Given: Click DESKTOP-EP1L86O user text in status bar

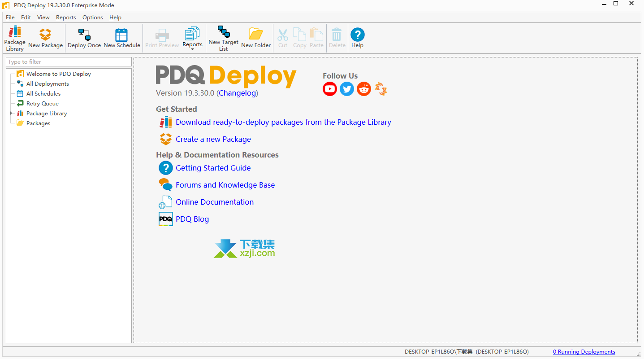Looking at the screenshot, I should coord(467,352).
